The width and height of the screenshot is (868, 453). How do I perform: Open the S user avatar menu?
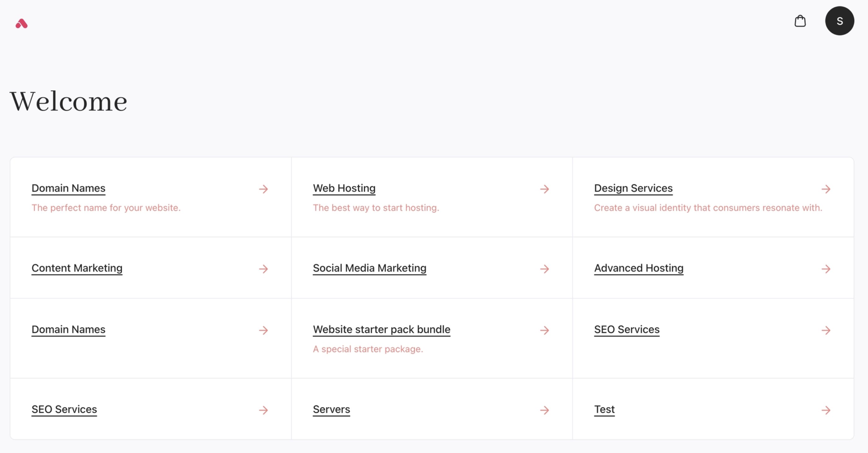click(x=839, y=21)
